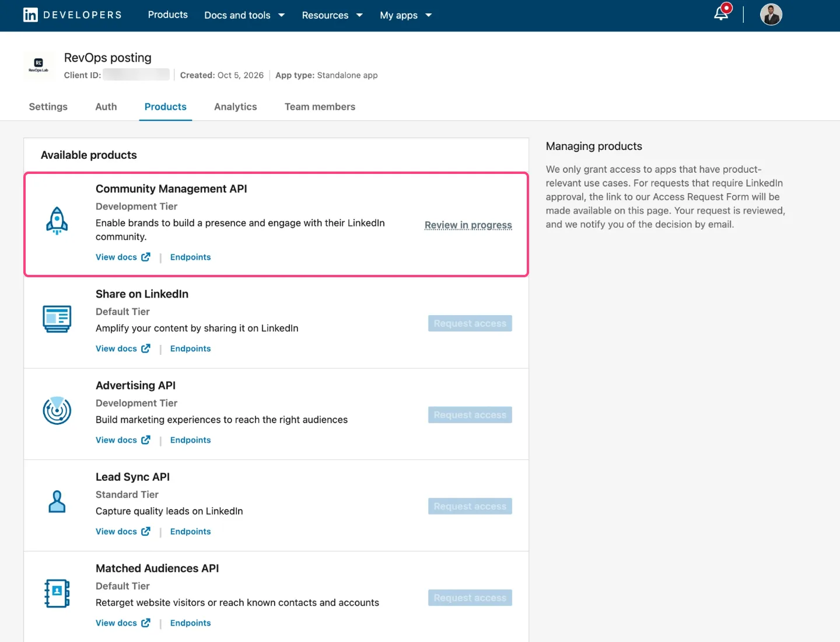The height and width of the screenshot is (642, 840).
Task: Click the RevOps Lab app logo
Action: [x=38, y=65]
